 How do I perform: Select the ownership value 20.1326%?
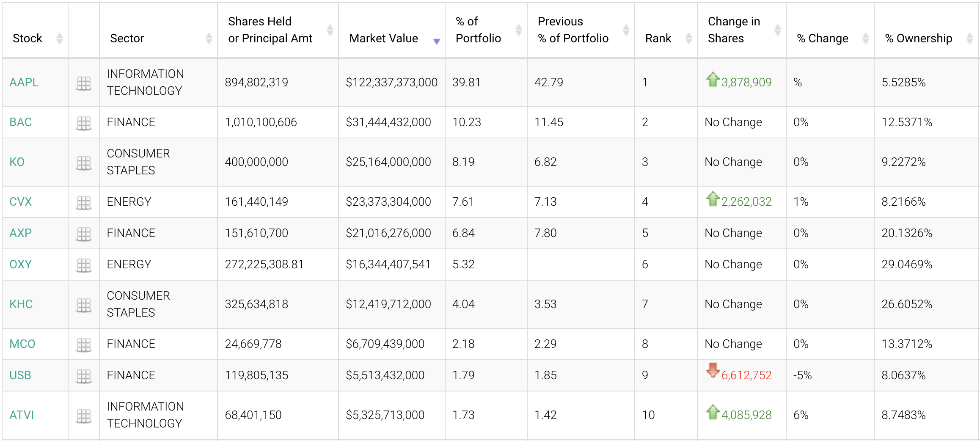pyautogui.click(x=907, y=233)
